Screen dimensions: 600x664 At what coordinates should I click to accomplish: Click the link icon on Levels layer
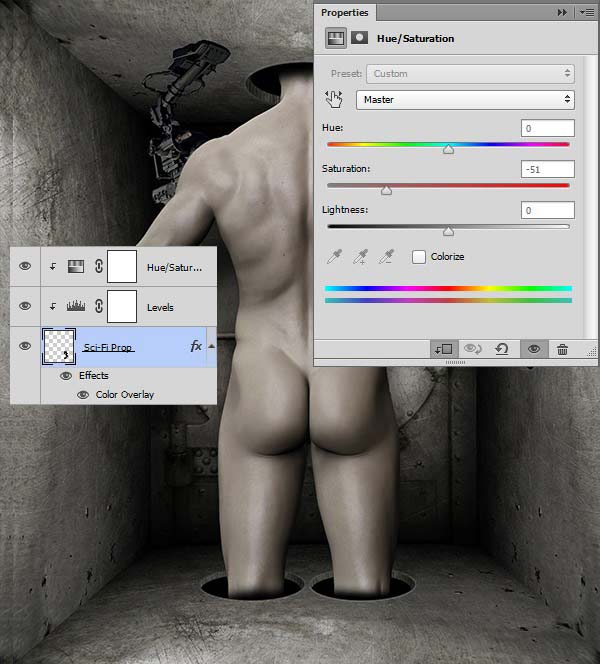pos(99,306)
